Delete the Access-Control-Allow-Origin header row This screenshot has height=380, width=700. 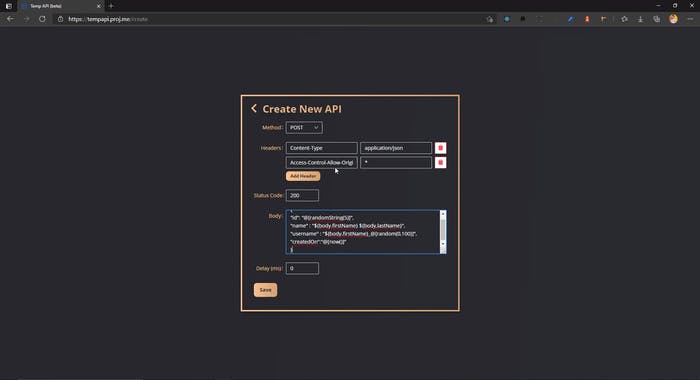pyautogui.click(x=440, y=163)
